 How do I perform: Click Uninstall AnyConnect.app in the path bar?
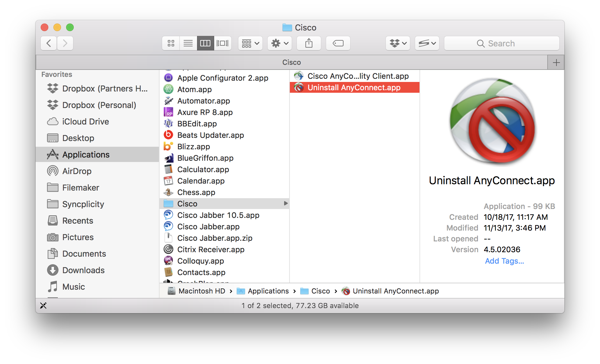point(390,291)
